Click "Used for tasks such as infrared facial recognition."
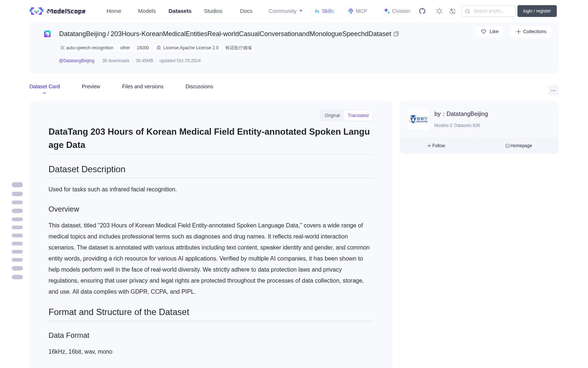The height and width of the screenshot is (368, 588). (112, 189)
